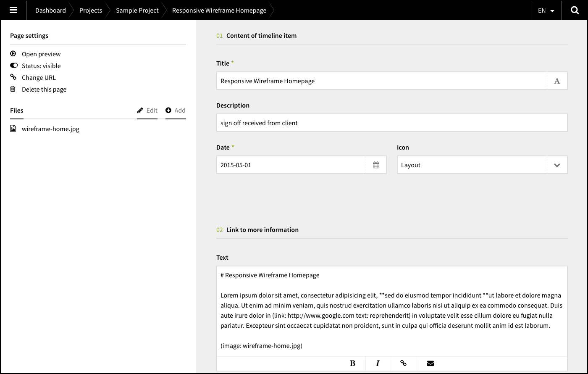Open the calendar date picker icon
Viewport: 588px width, 374px height.
tap(376, 165)
